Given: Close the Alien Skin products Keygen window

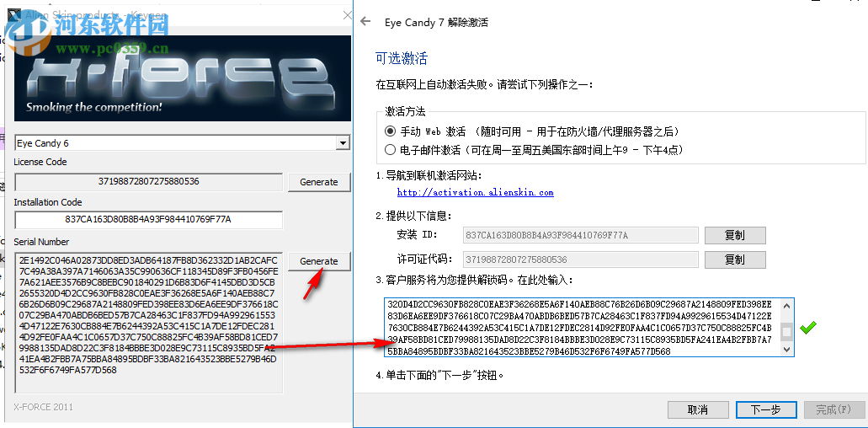Looking at the screenshot, I should click(x=347, y=15).
